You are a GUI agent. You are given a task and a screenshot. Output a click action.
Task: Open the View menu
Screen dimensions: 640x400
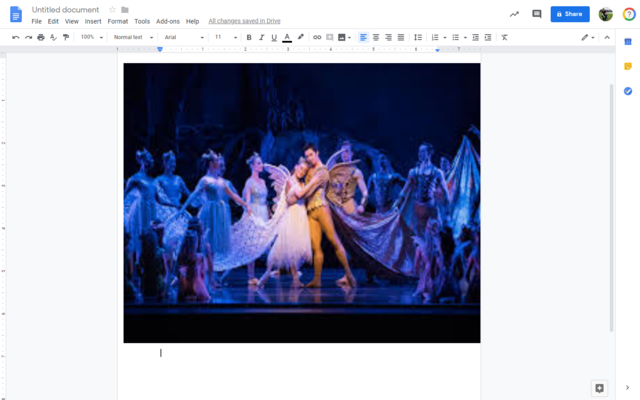[71, 21]
